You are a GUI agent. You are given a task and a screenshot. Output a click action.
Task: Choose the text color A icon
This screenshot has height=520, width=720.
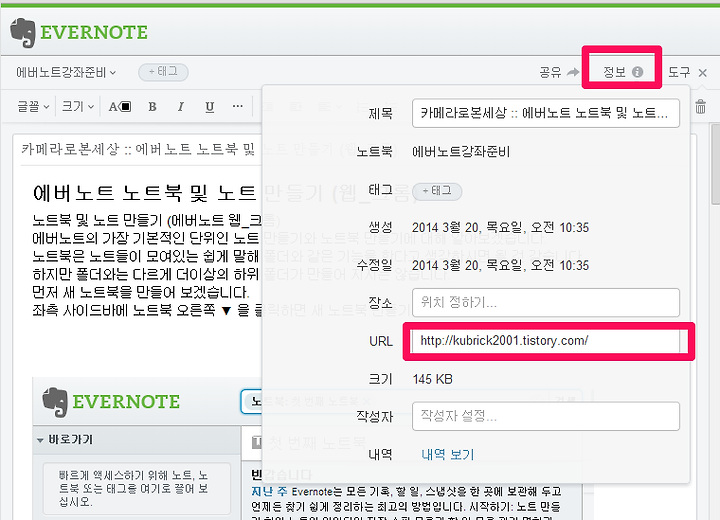click(x=120, y=107)
